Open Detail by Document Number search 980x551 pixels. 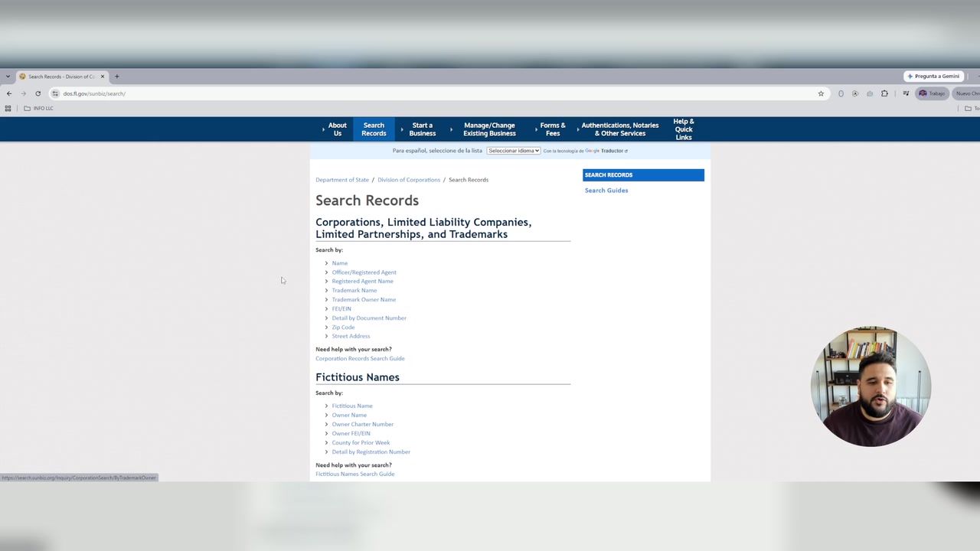pyautogui.click(x=369, y=318)
